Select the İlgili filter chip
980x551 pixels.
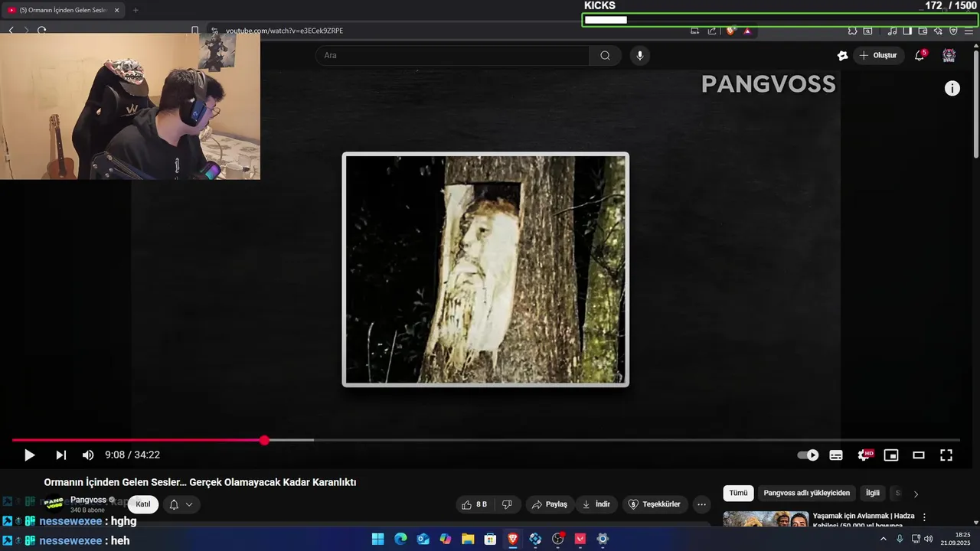tap(873, 494)
